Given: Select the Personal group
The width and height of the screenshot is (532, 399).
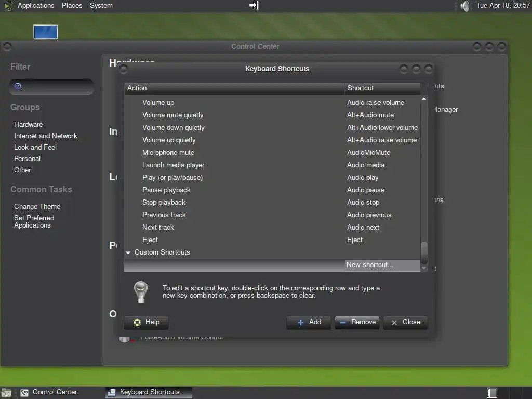Looking at the screenshot, I should 27,159.
